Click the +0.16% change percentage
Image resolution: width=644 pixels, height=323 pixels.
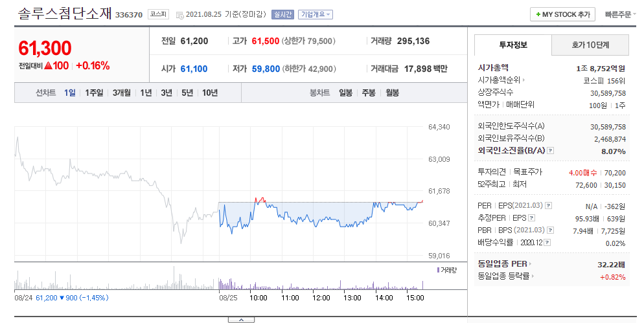(x=93, y=65)
